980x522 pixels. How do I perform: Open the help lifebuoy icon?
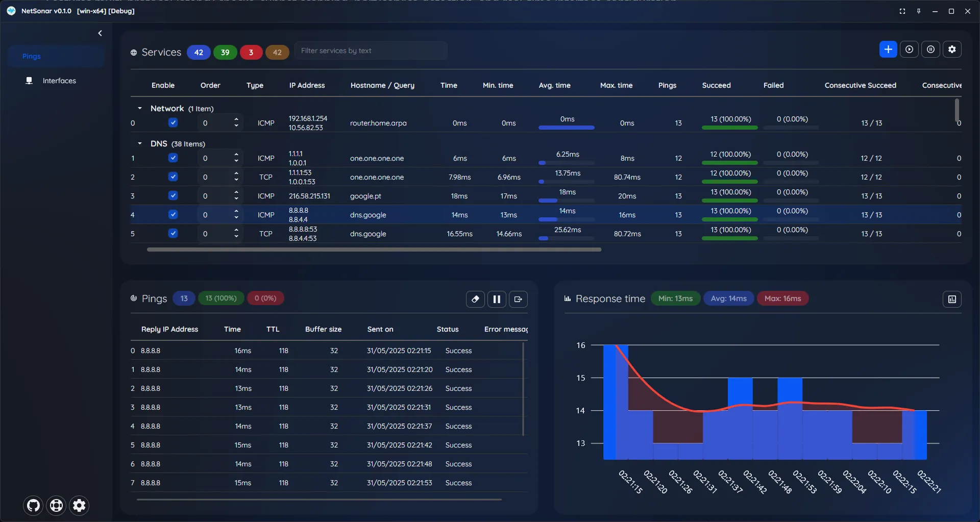point(56,505)
